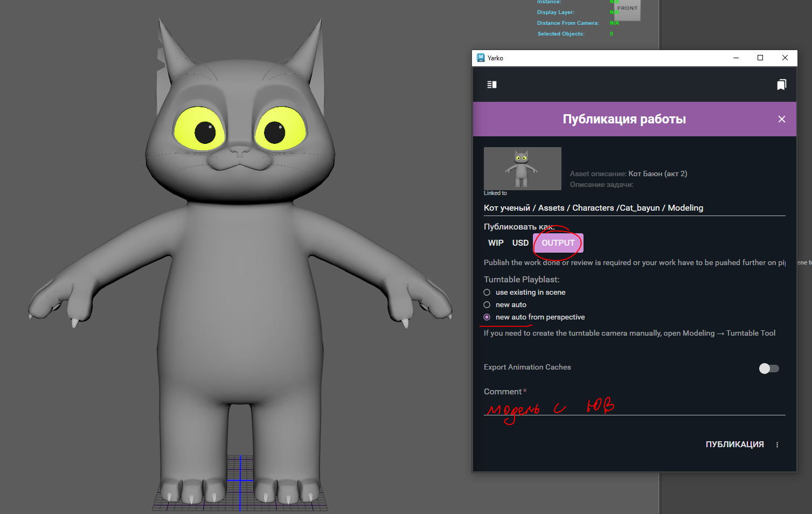Click the FRONT face of the view cube
This screenshot has width=812, height=514.
point(628,9)
